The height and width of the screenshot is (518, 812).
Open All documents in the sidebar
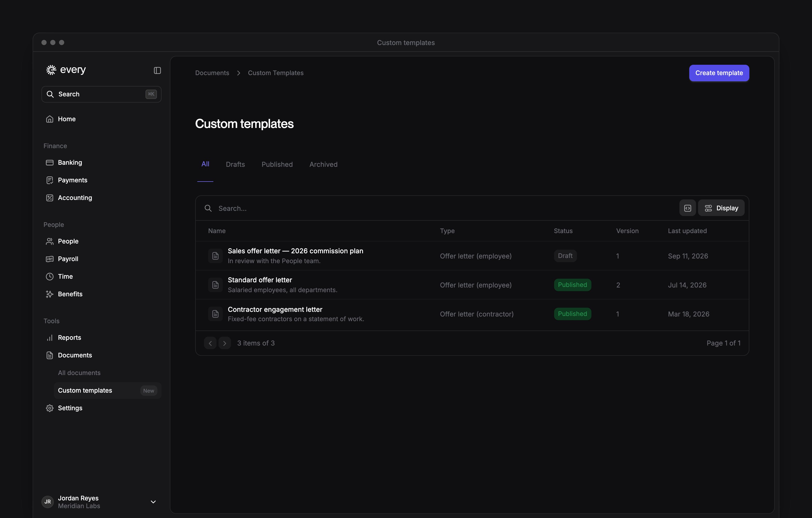coord(79,373)
